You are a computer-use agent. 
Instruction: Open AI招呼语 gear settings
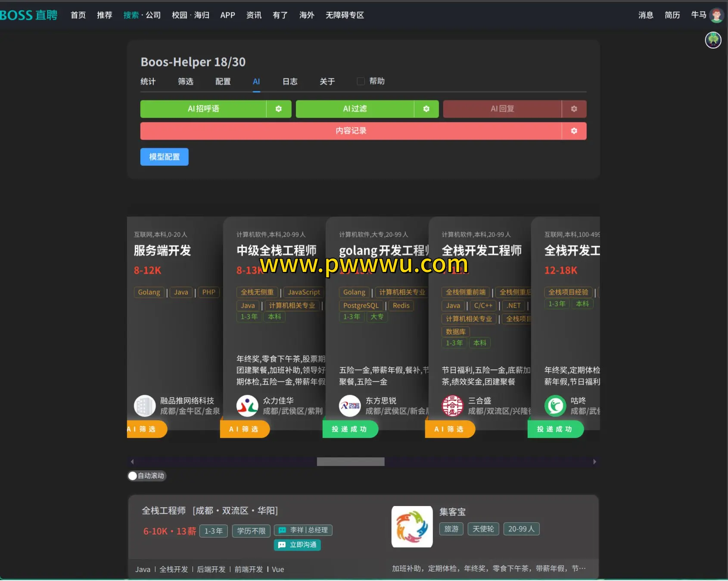click(278, 109)
